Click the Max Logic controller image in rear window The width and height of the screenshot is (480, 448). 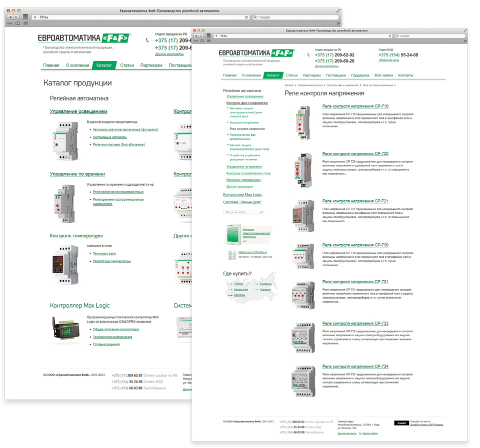pos(66,329)
